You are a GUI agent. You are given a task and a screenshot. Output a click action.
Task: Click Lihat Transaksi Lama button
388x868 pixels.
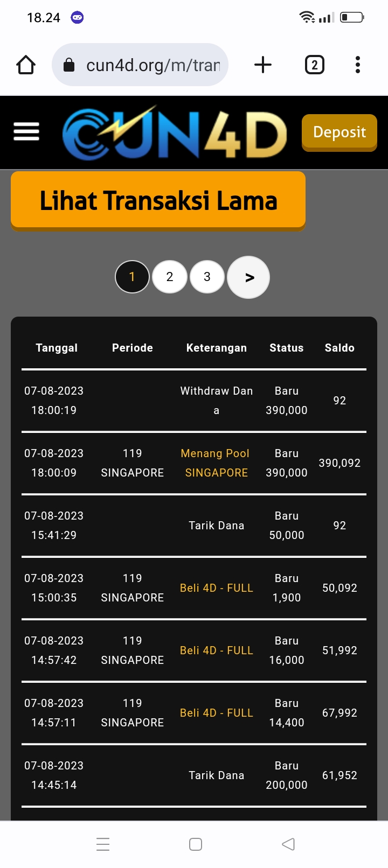coord(158,200)
